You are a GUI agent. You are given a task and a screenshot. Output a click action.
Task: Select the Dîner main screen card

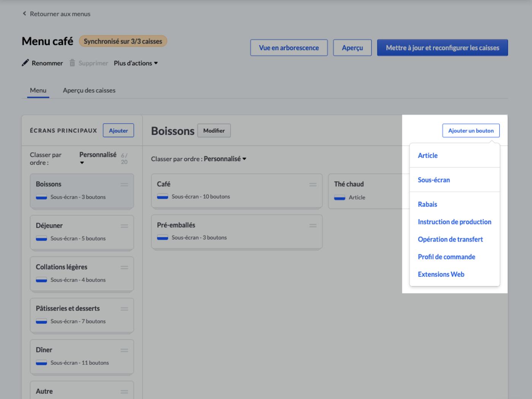click(x=82, y=357)
